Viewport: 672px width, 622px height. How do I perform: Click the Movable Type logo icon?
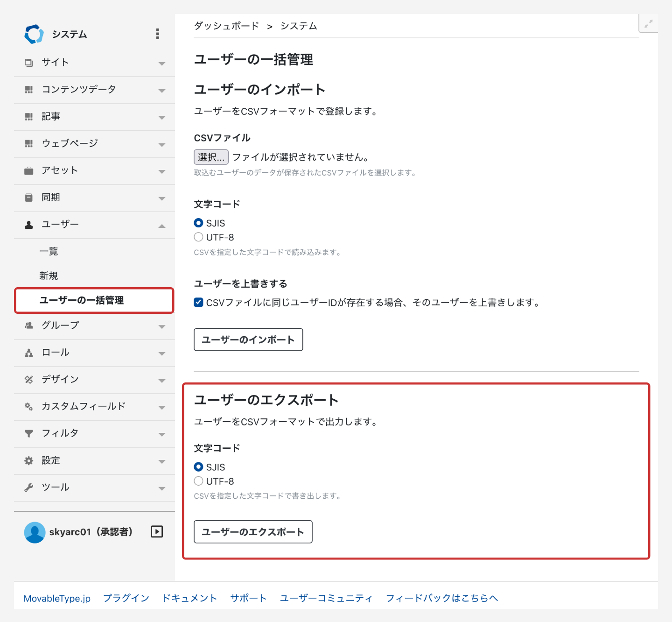pos(34,34)
